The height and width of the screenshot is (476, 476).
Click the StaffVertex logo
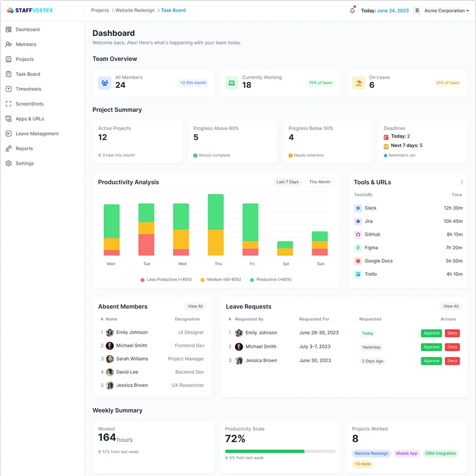[30, 11]
